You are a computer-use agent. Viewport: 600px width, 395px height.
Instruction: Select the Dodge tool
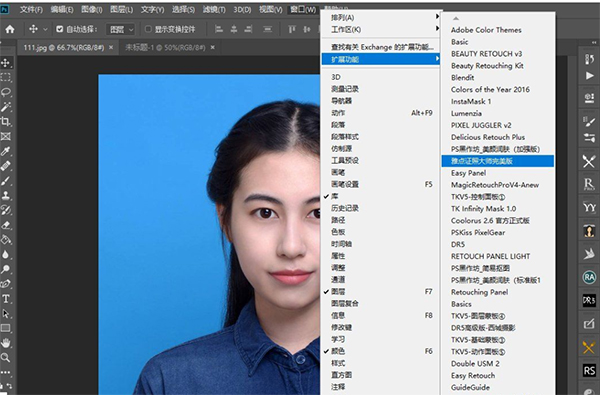(6, 269)
